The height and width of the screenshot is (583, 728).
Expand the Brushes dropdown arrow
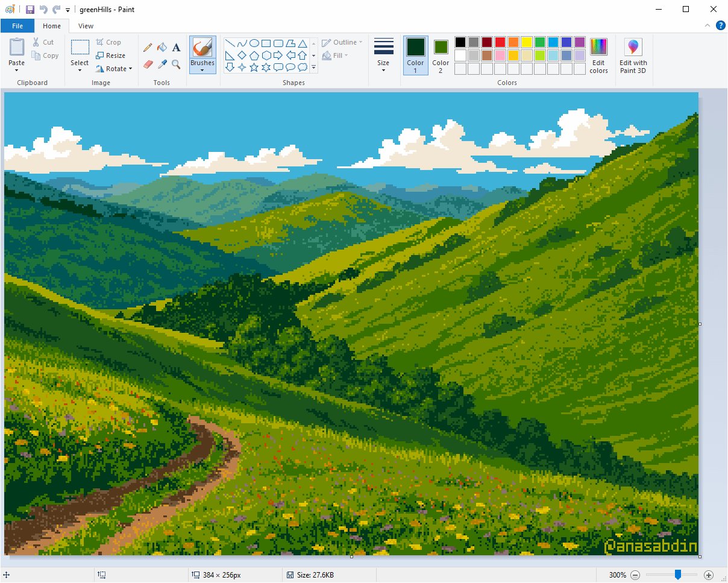(202, 70)
